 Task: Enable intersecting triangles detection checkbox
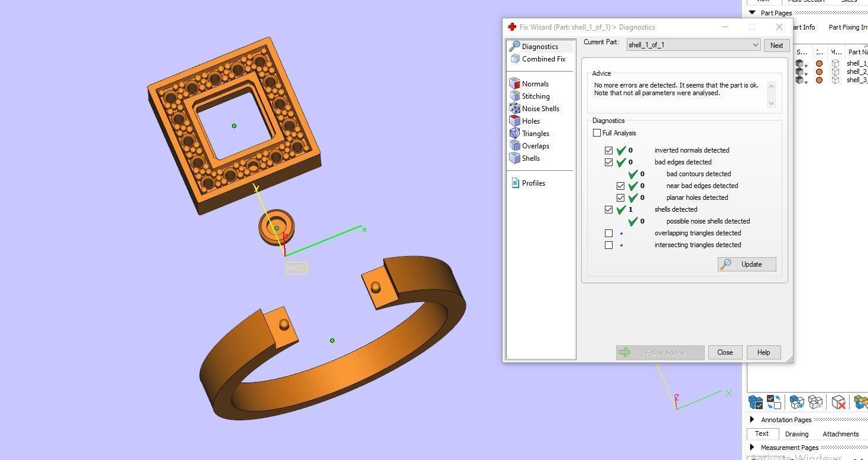pos(608,245)
